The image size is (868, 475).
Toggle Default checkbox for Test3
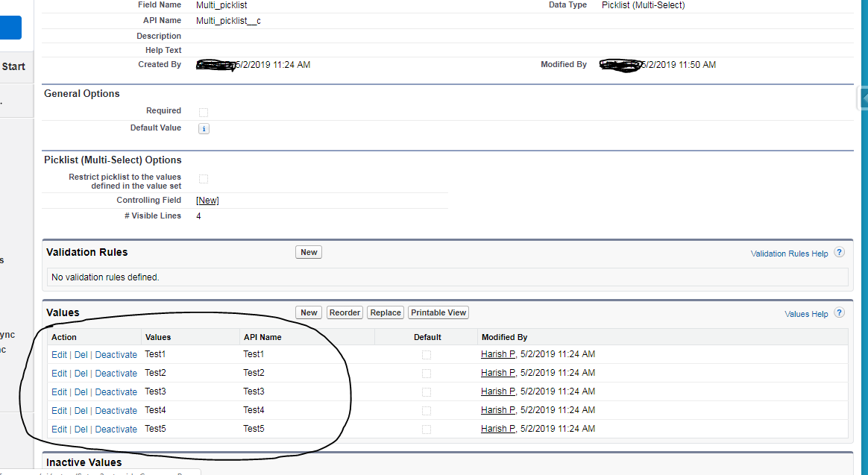tap(427, 392)
